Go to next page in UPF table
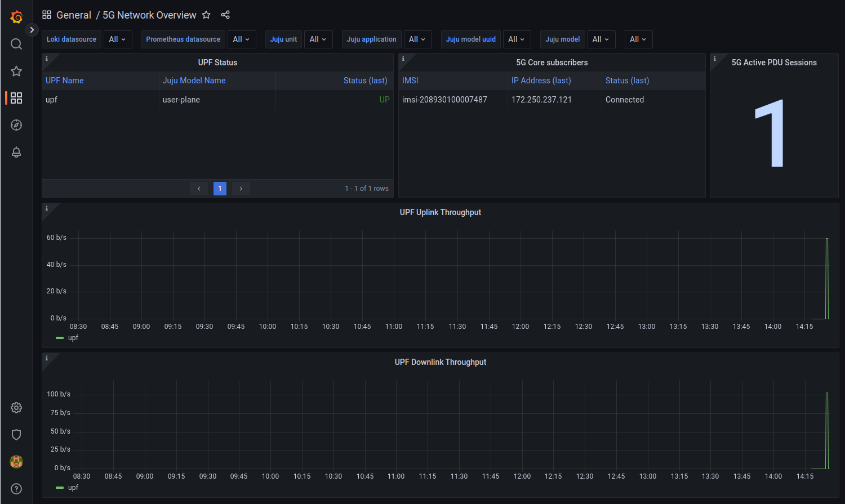Screen dimensions: 845x504 coord(241,189)
